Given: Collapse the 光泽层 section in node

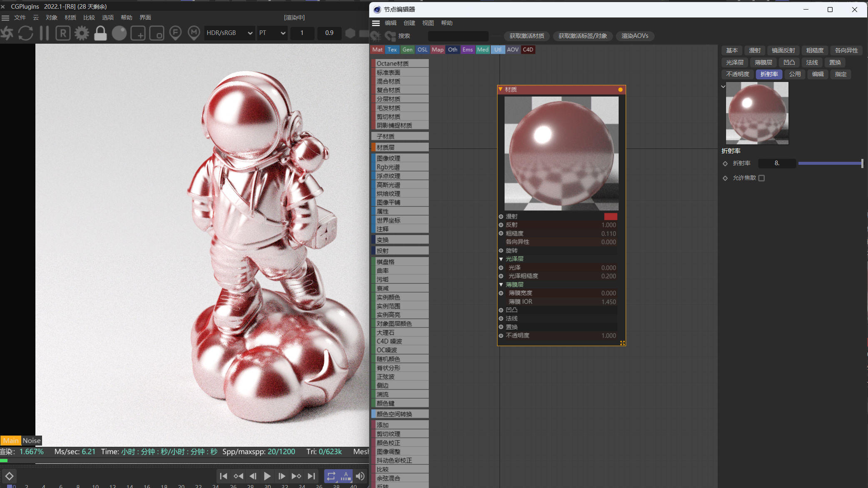Looking at the screenshot, I should [x=501, y=259].
